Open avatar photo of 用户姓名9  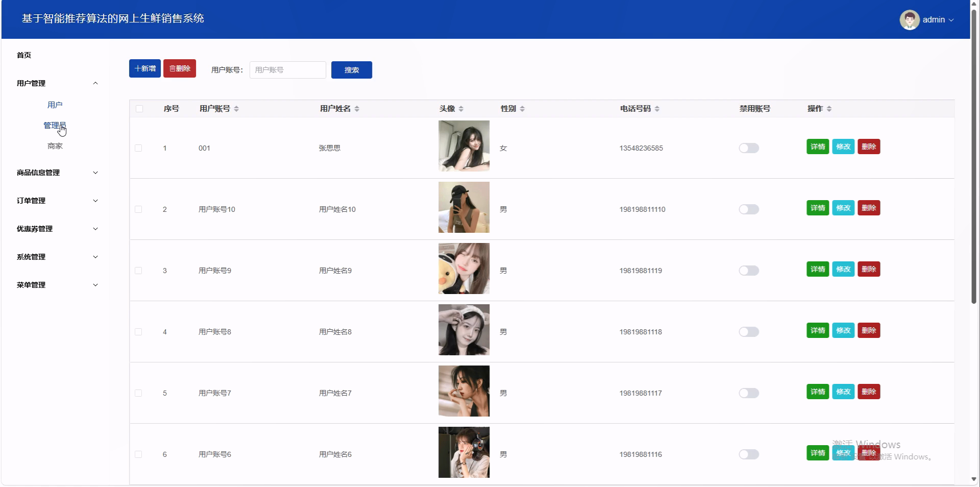[x=464, y=269]
